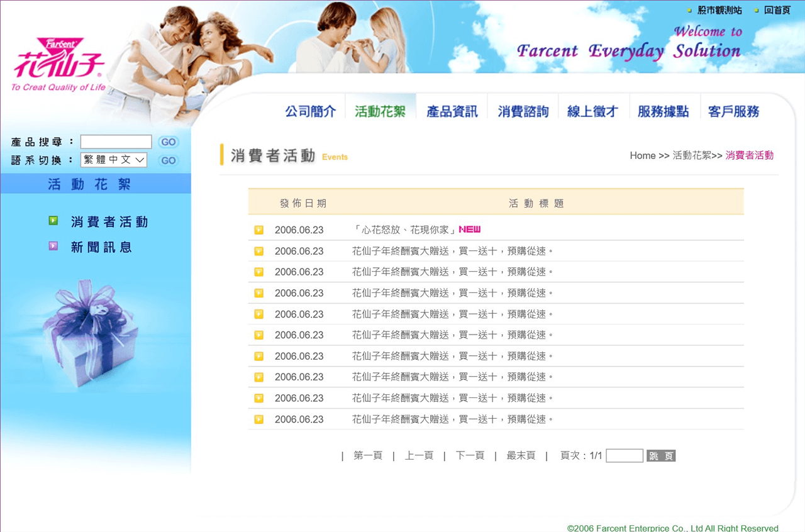
Task: Click GO button beside language selector
Action: pos(168,160)
